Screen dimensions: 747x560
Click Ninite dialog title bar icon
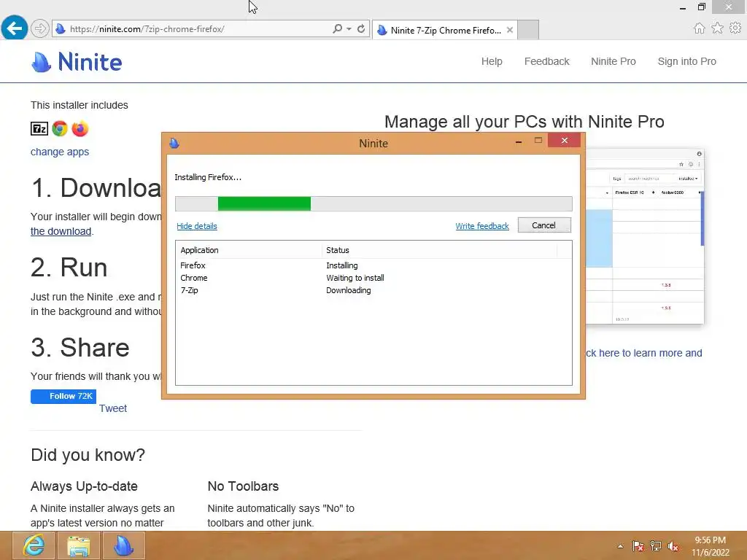(174, 143)
